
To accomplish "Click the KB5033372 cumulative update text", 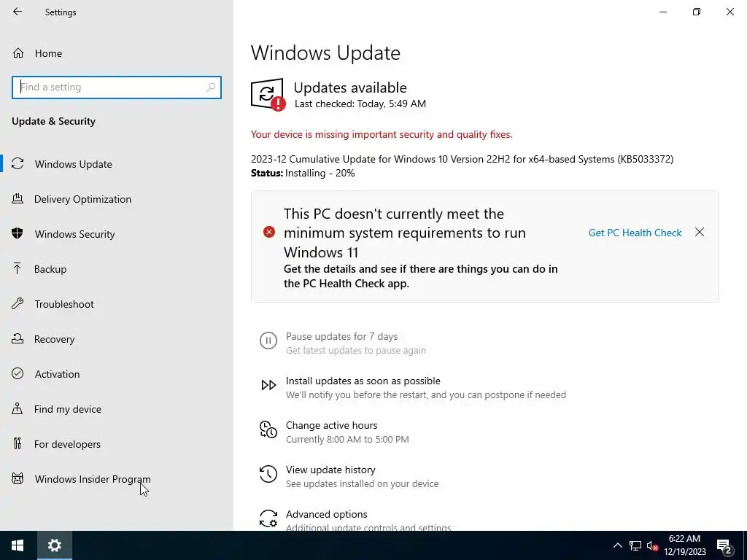I will click(462, 159).
